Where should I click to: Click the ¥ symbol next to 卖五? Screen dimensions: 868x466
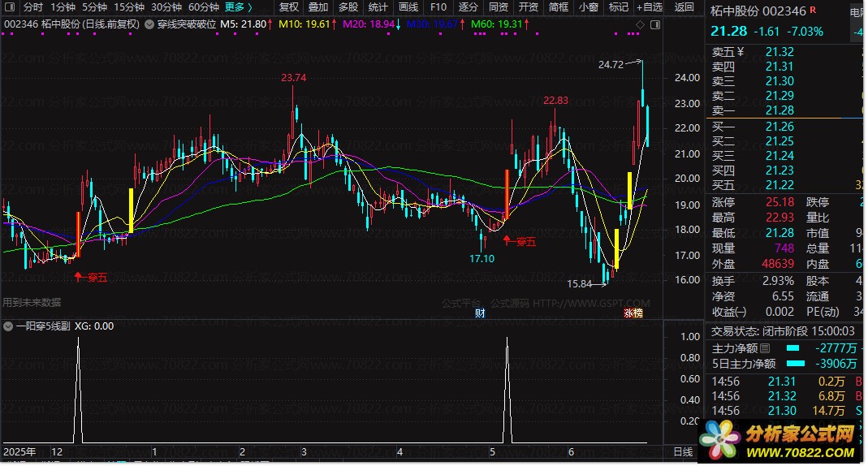[741, 51]
